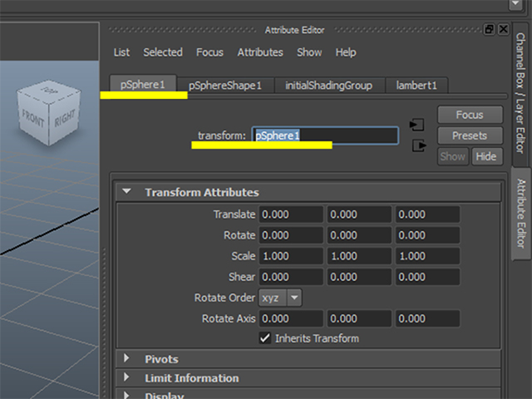The width and height of the screenshot is (532, 399).
Task: Click the Scale Y field
Action: [359, 256]
